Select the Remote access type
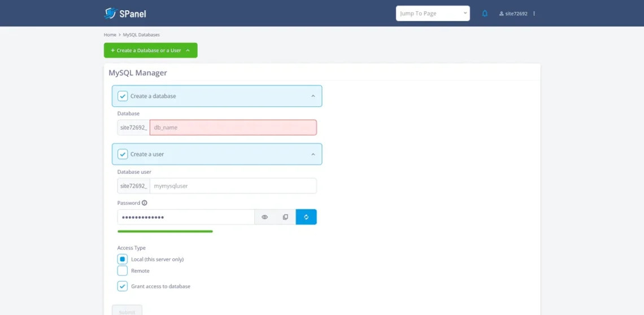 pyautogui.click(x=123, y=271)
